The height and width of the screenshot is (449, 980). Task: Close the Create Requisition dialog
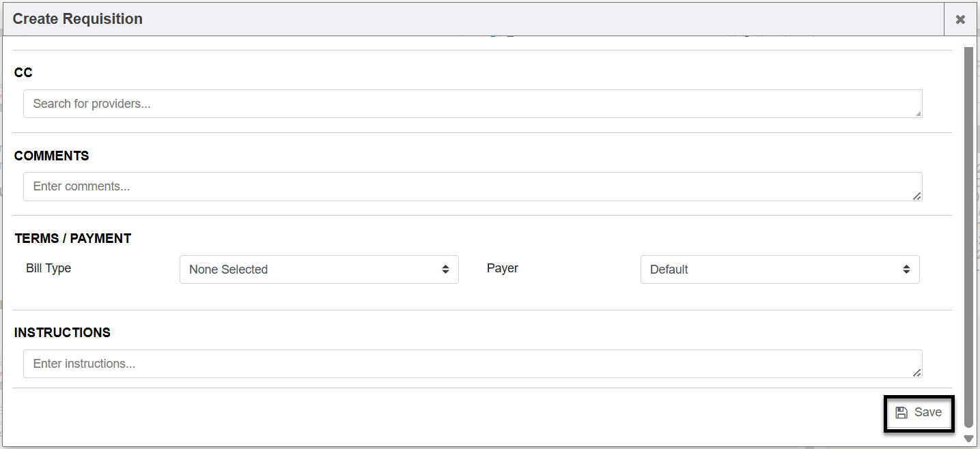960,20
